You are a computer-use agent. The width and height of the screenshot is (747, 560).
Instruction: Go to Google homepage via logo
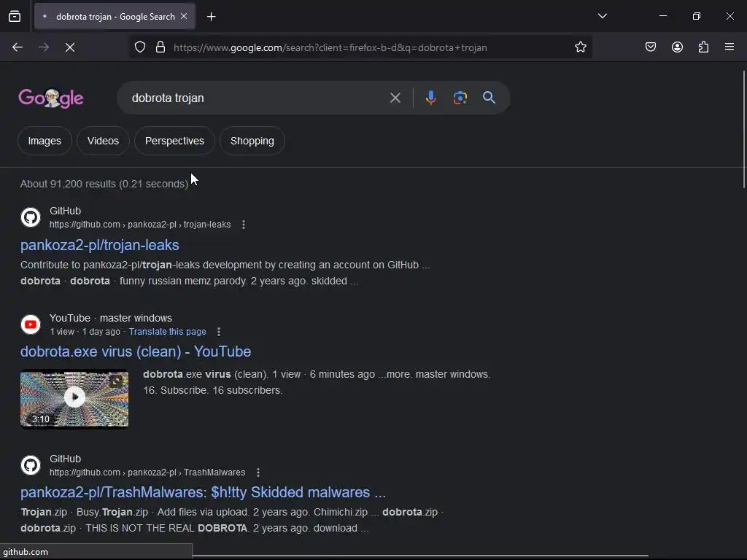(x=51, y=98)
